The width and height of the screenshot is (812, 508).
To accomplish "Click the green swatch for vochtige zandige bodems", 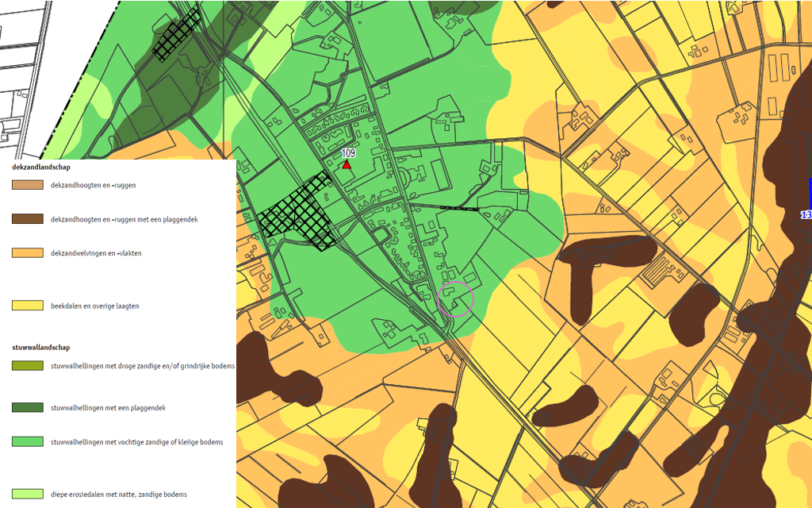I will (x=28, y=441).
